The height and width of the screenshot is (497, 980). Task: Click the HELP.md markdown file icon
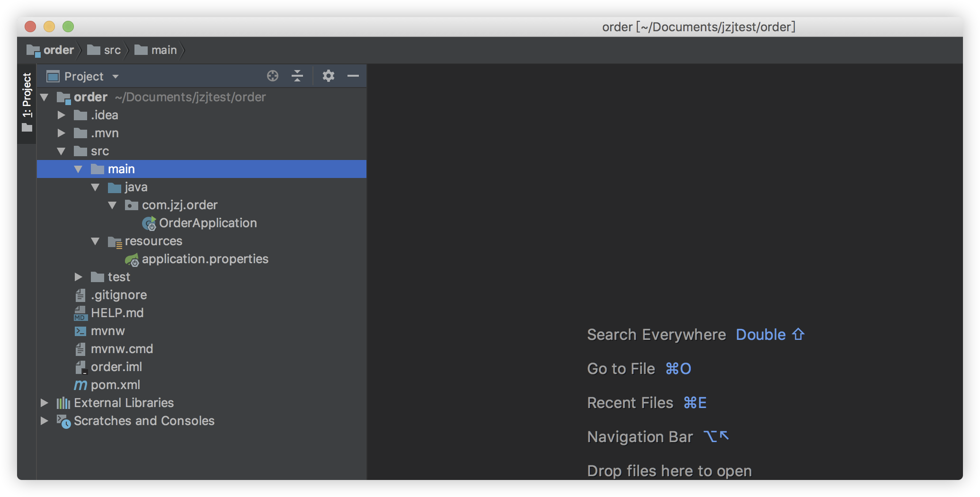pos(80,313)
